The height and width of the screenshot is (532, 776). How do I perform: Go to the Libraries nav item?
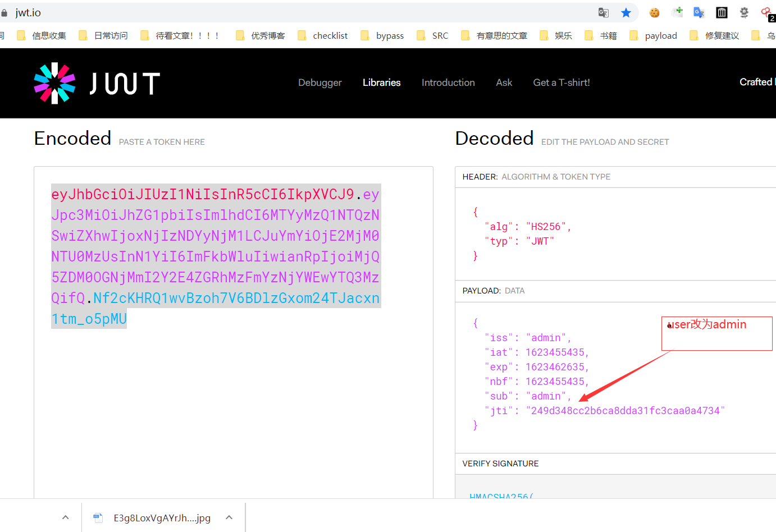point(382,82)
